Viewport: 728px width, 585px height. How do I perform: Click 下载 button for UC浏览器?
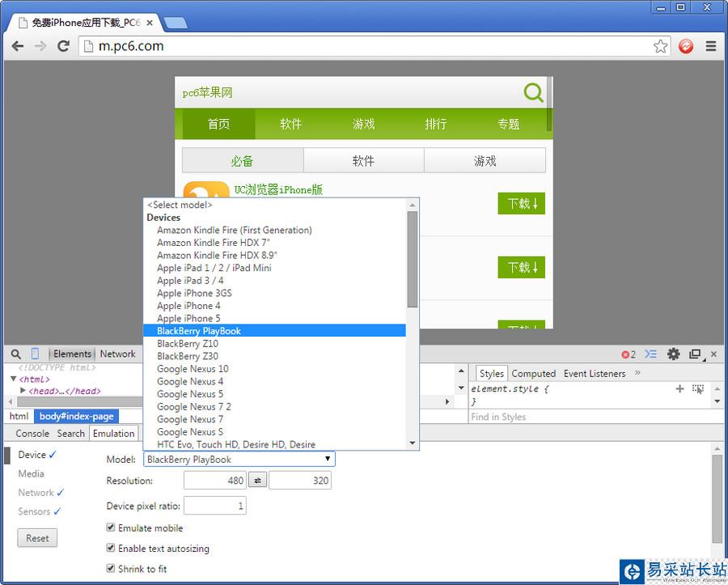tap(522, 203)
